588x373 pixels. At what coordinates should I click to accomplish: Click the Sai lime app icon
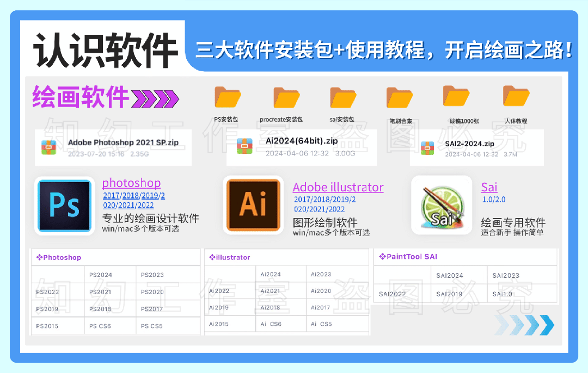[x=442, y=205]
